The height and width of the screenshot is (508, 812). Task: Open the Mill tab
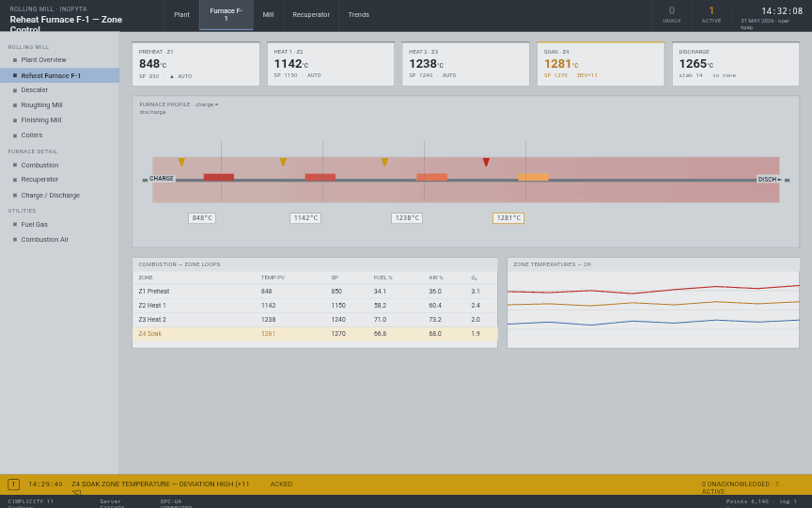268,15
